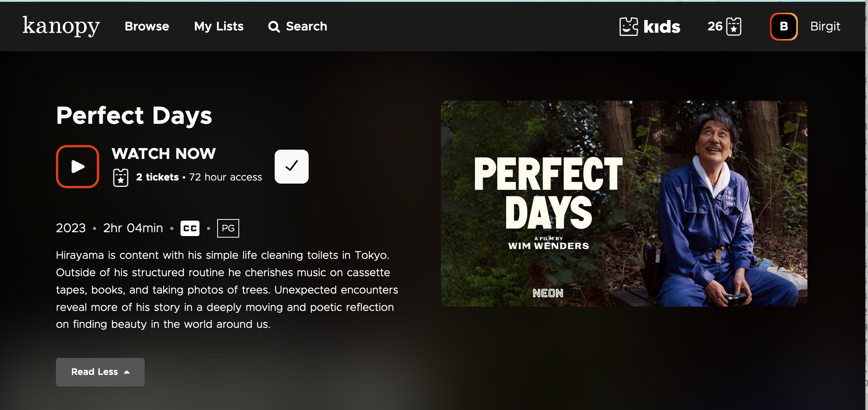Click the Birgit profile name
The height and width of the screenshot is (410, 868).
coord(825,26)
